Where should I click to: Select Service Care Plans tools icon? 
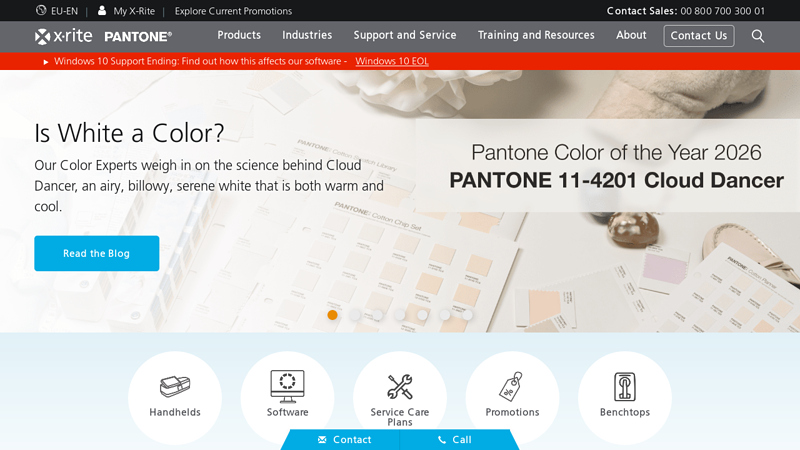pos(400,386)
